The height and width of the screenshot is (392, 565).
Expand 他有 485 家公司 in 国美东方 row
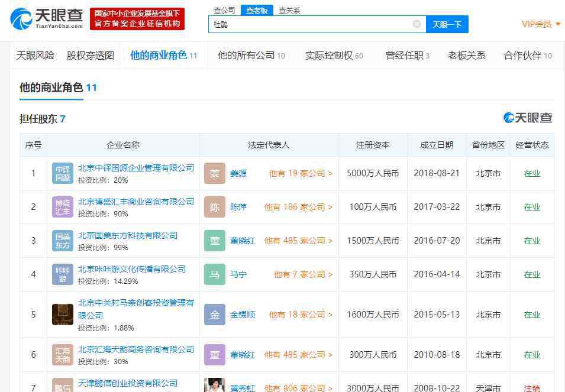pos(298,241)
